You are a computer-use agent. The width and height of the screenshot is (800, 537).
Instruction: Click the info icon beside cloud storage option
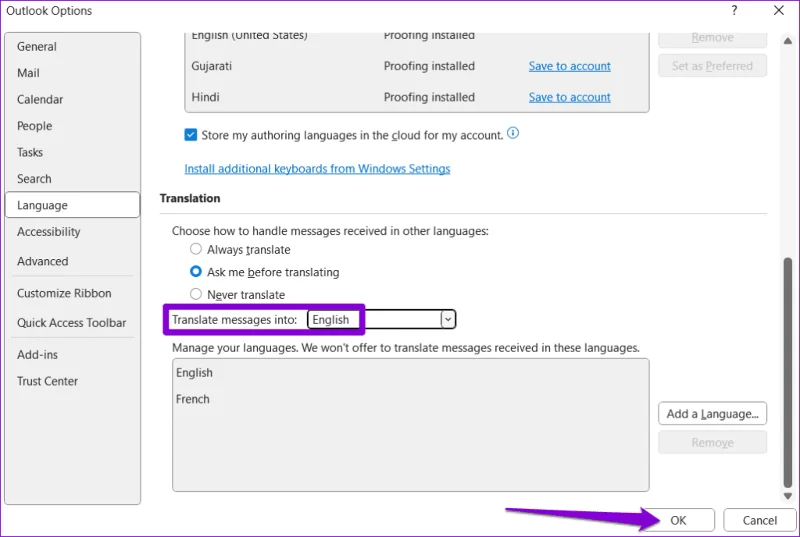coord(513,134)
